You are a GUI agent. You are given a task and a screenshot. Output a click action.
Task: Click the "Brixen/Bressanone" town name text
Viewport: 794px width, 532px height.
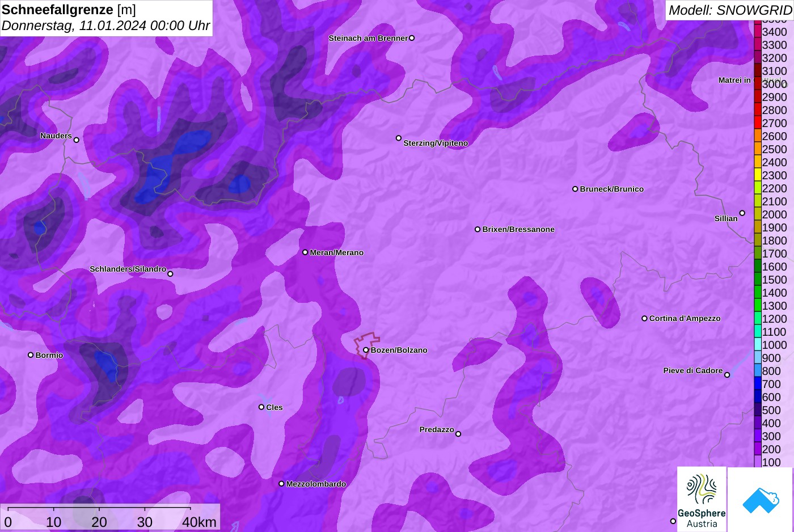click(518, 229)
